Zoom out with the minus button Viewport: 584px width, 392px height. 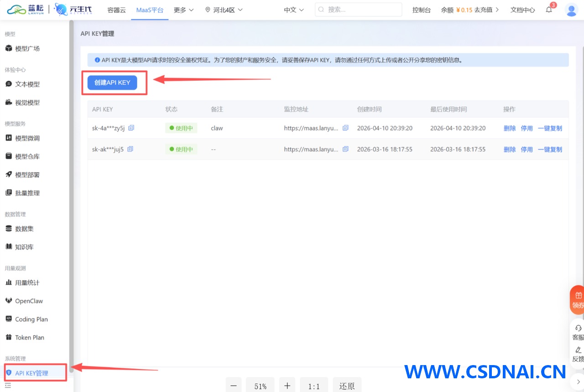coord(234,386)
